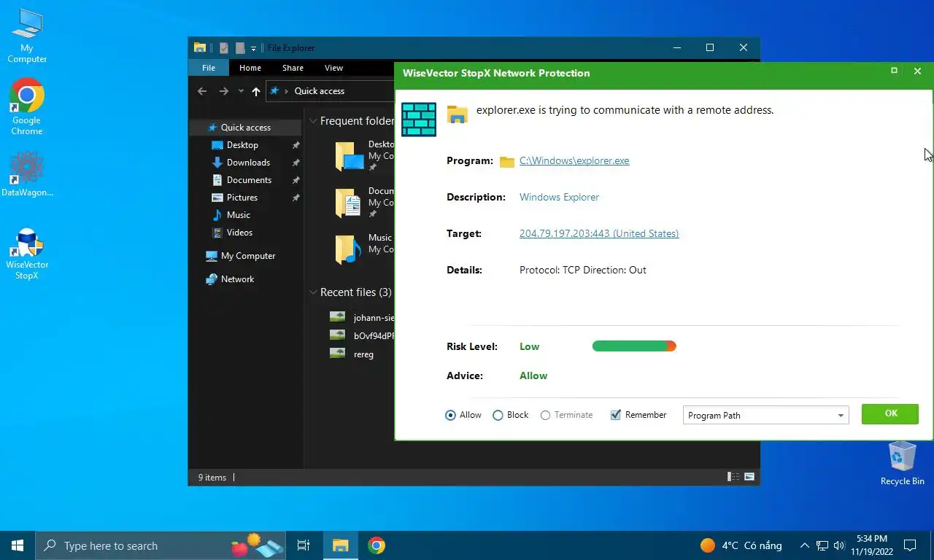Open the Recycle Bin

pyautogui.click(x=902, y=463)
